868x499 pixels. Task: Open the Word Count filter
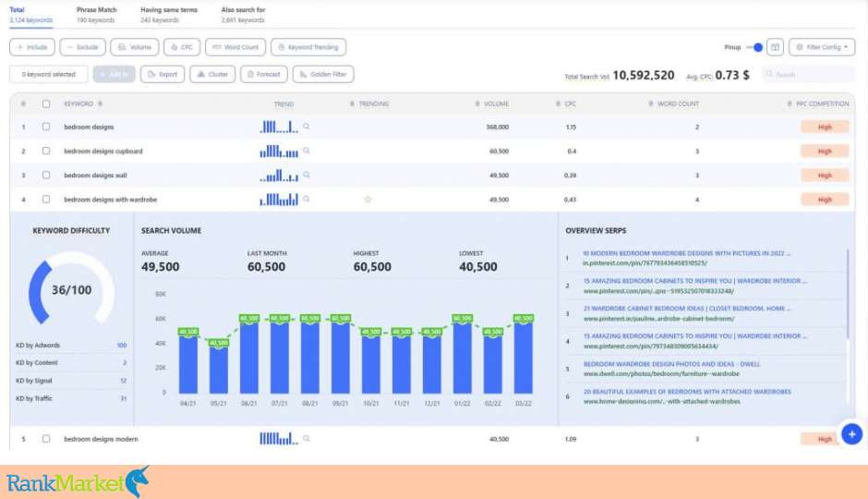(235, 47)
